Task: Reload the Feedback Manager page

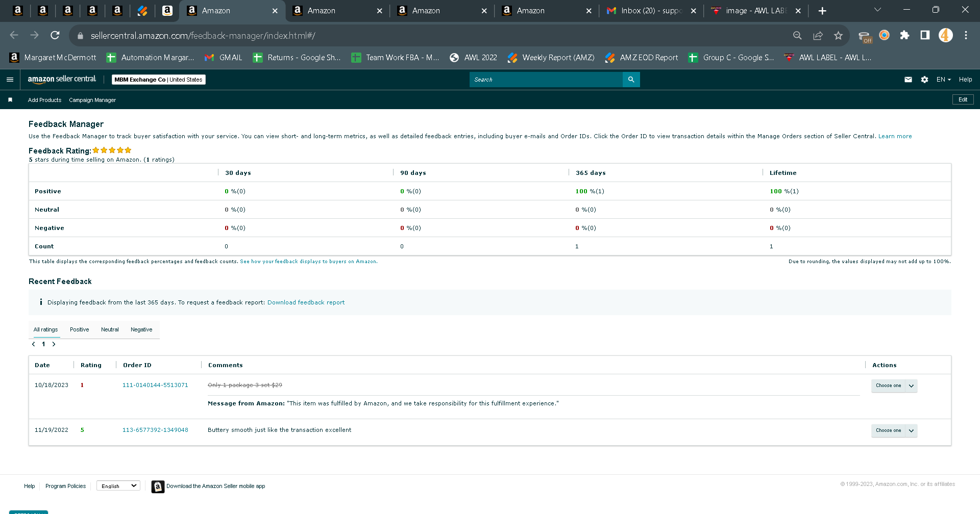Action: pyautogui.click(x=55, y=35)
